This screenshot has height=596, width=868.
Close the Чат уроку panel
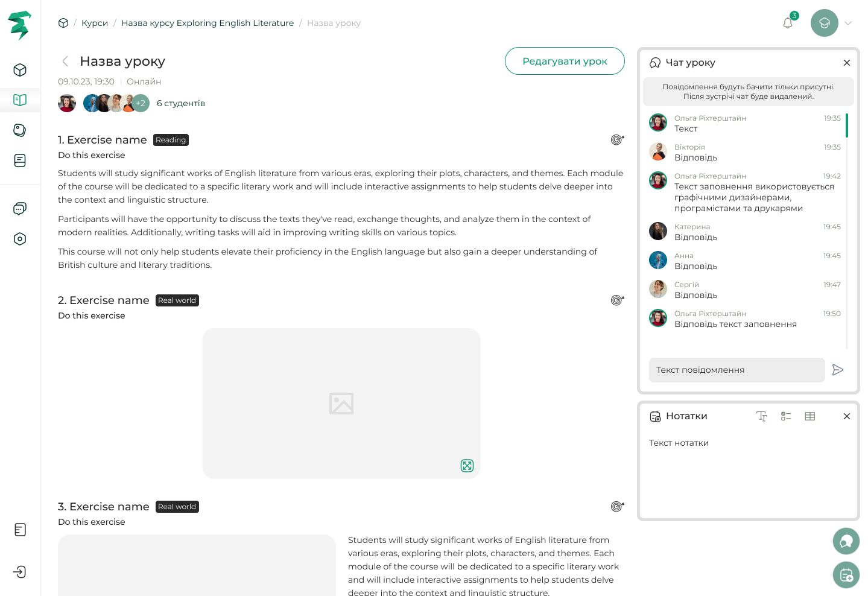847,63
